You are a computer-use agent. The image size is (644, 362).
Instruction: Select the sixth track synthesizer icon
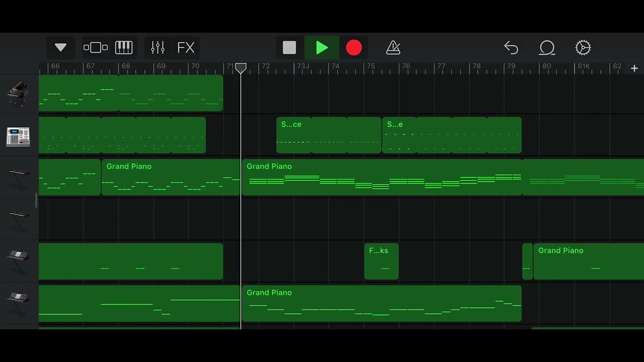pyautogui.click(x=18, y=304)
